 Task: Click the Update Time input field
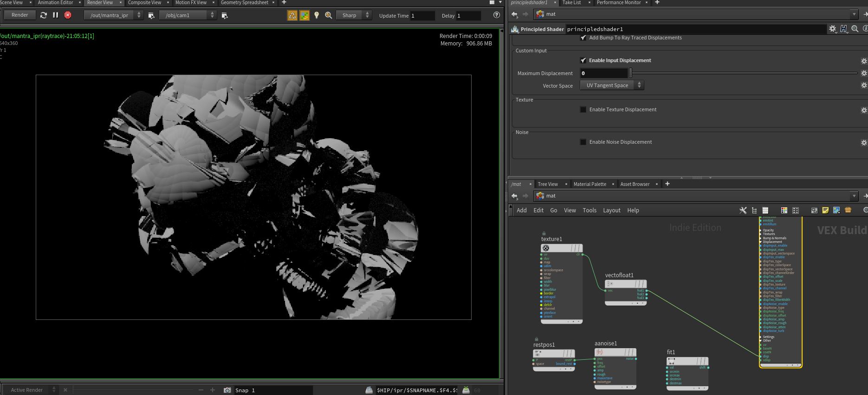[x=422, y=16]
